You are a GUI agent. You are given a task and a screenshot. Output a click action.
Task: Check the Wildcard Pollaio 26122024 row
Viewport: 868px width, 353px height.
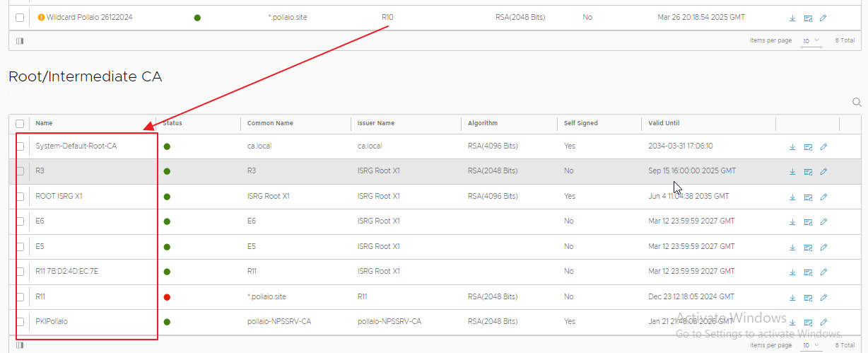click(x=20, y=18)
